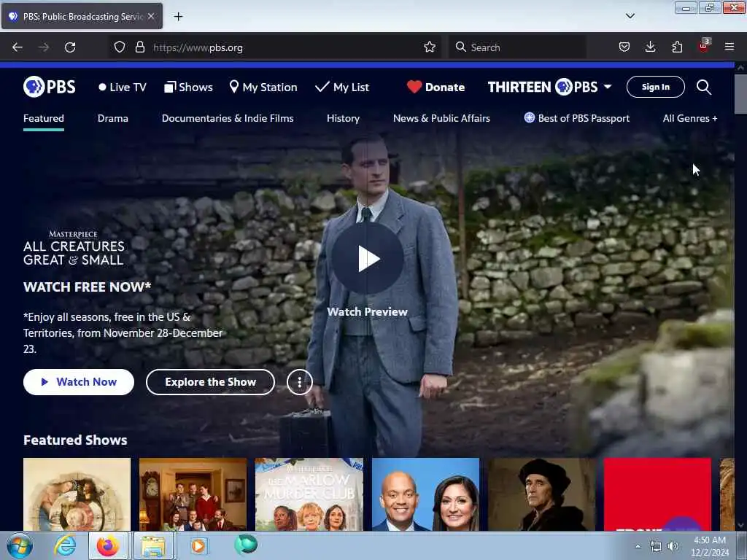This screenshot has width=747, height=560.
Task: Open a new tab with plus icon
Action: 178,17
